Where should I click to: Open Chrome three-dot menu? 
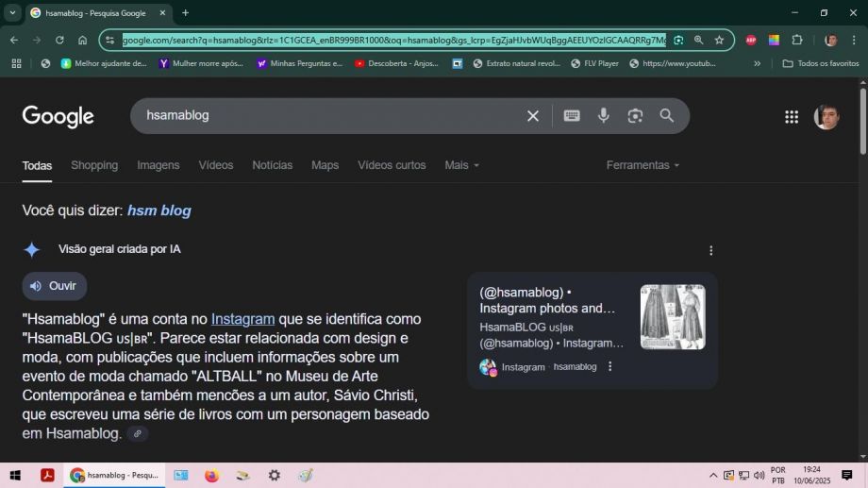(x=854, y=40)
